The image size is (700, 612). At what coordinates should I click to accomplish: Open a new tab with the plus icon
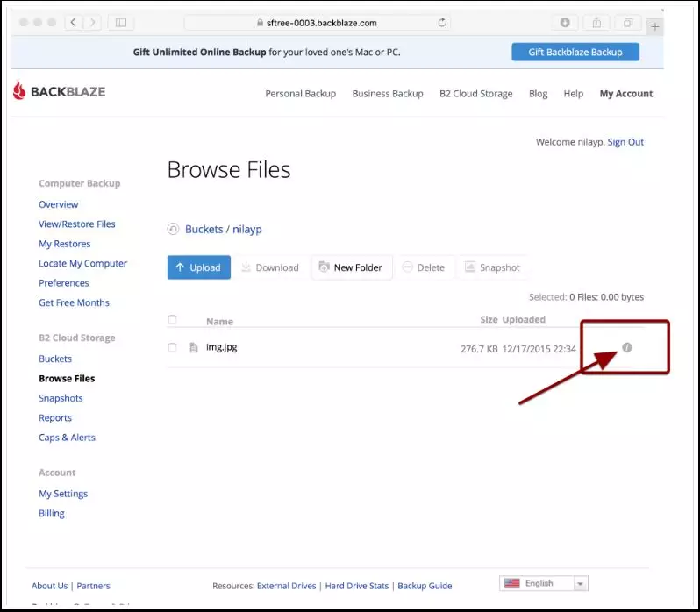point(654,27)
